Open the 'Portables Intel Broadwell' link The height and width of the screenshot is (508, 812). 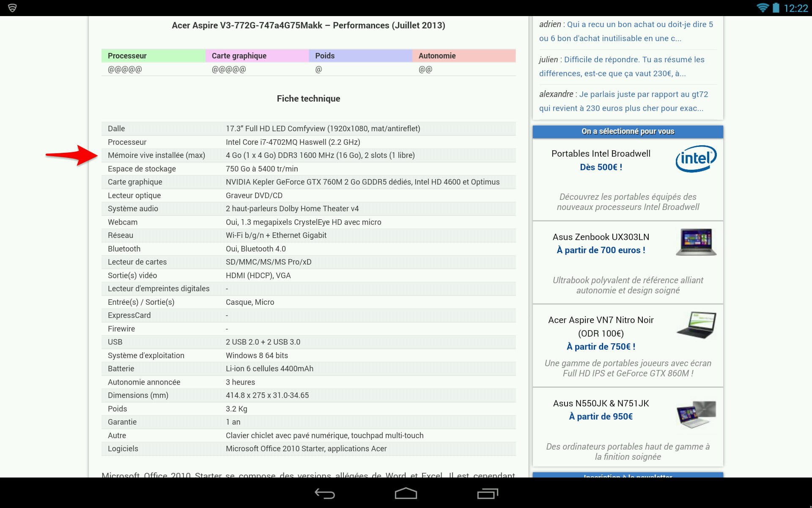pos(601,154)
